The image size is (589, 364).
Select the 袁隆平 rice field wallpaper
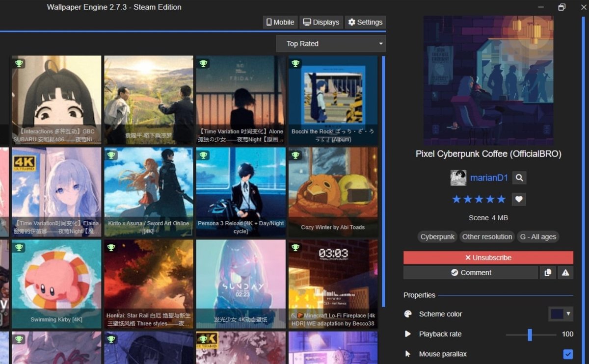[149, 100]
